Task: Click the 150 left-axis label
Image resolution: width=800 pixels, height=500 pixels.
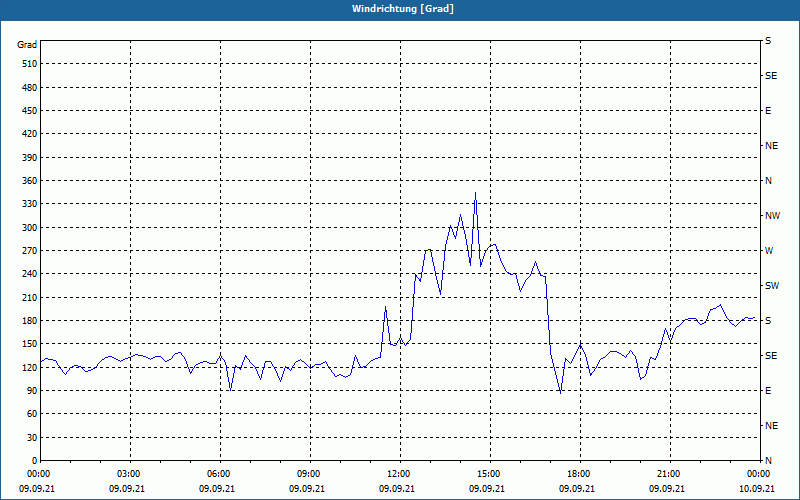Action: coord(30,344)
